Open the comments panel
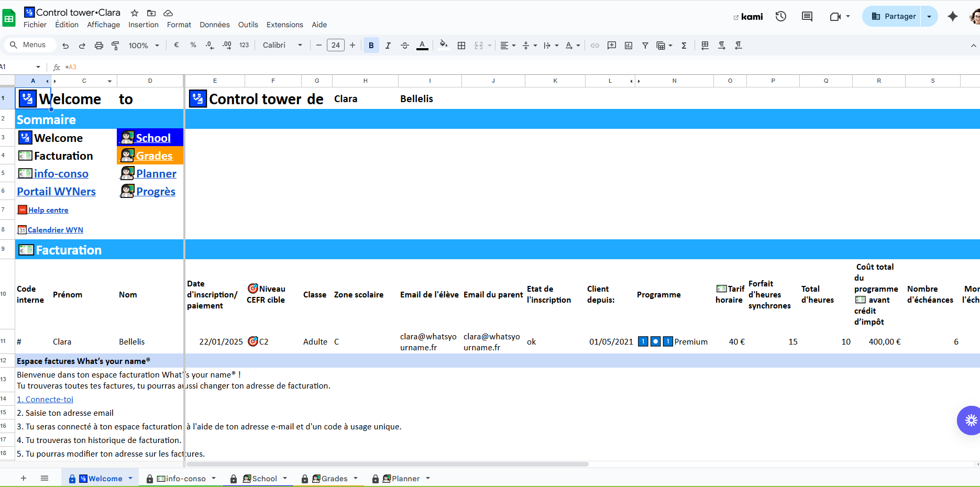The height and width of the screenshot is (487, 980). click(807, 16)
